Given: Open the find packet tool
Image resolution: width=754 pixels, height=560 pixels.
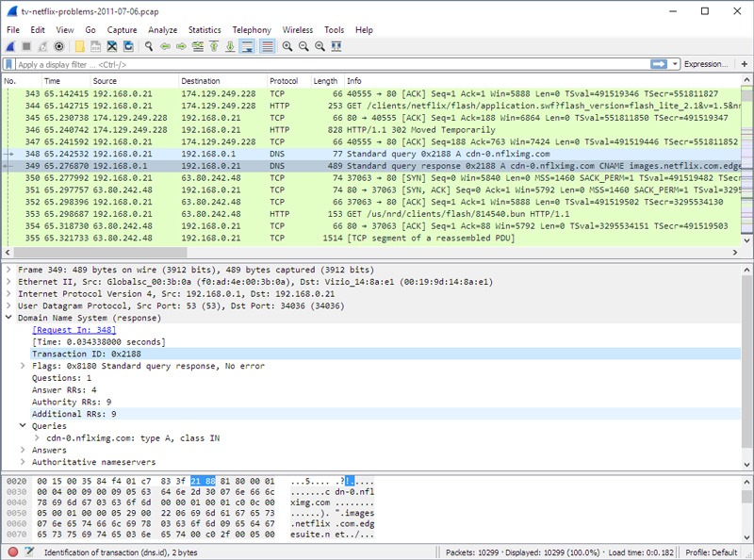Looking at the screenshot, I should (x=148, y=46).
